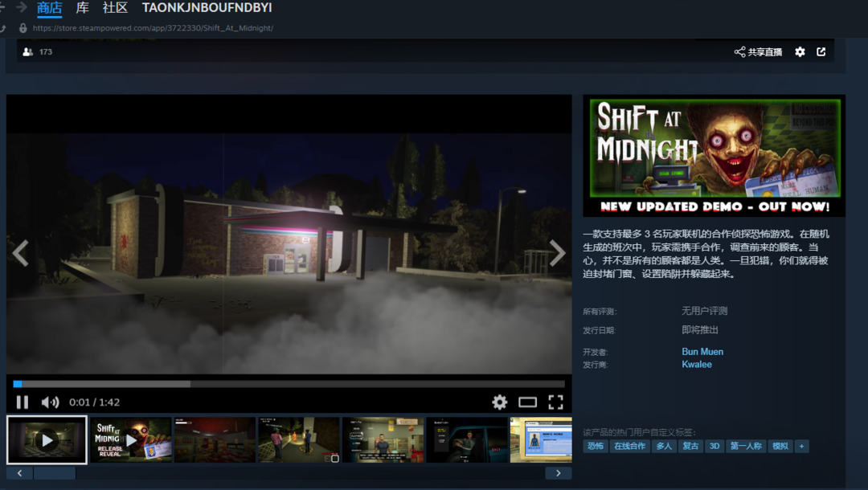Select ID card screenshot thumbnail

(x=541, y=439)
